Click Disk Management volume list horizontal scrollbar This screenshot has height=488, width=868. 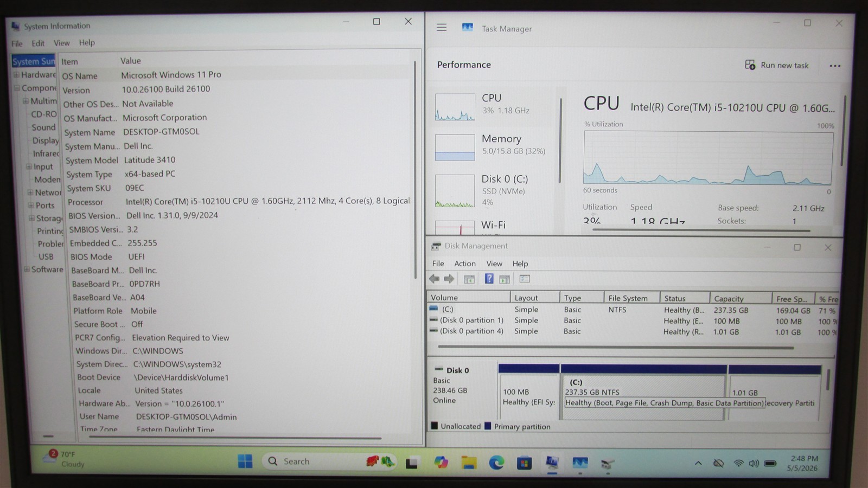[x=616, y=347]
